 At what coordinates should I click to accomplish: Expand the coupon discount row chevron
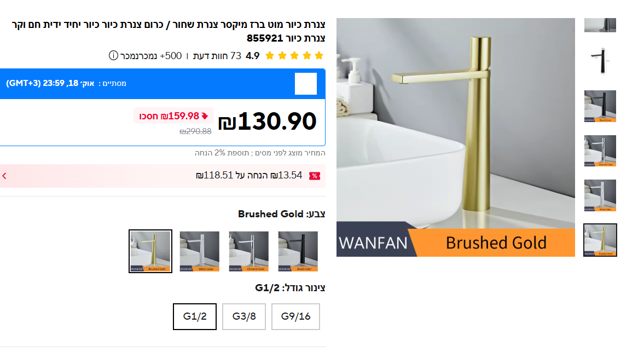pyautogui.click(x=4, y=176)
